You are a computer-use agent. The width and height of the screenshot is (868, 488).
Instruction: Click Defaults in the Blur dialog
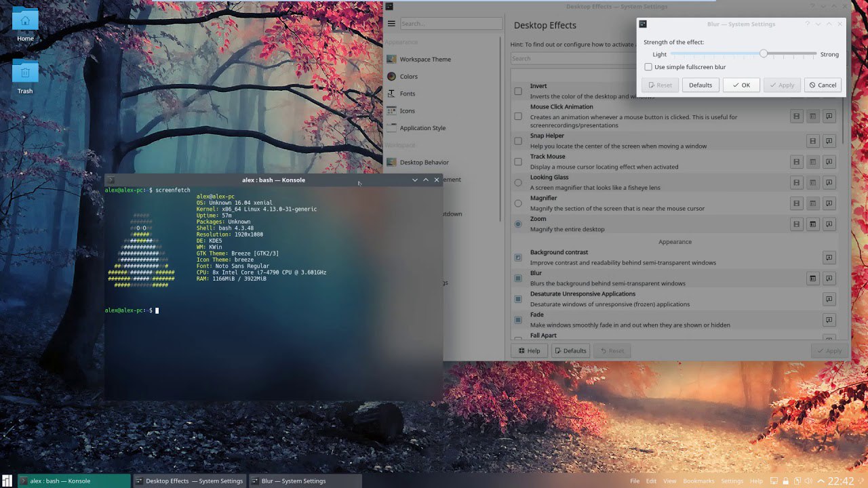(x=701, y=85)
